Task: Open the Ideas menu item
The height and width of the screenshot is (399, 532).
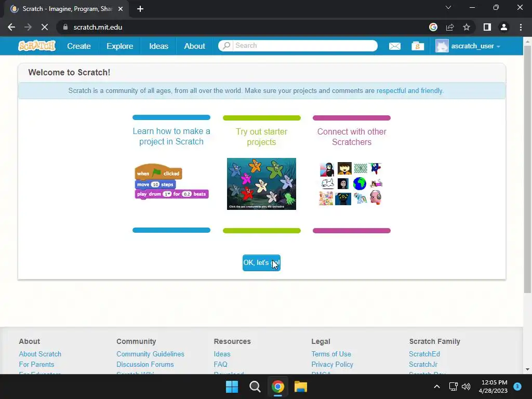Action: coord(158,46)
